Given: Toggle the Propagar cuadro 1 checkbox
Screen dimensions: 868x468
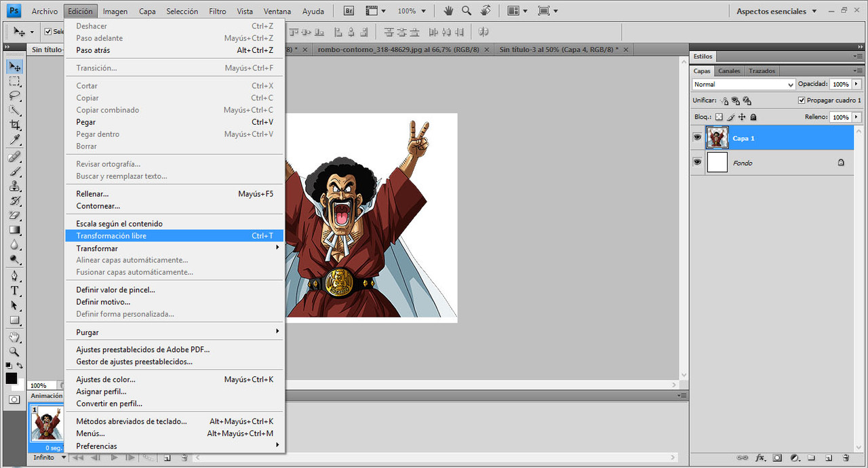Looking at the screenshot, I should point(802,100).
